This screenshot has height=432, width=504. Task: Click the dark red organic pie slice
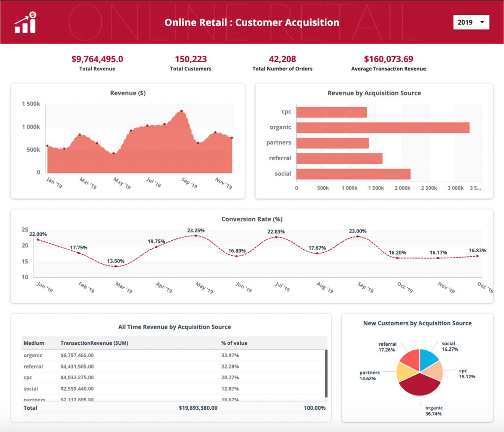tap(419, 385)
